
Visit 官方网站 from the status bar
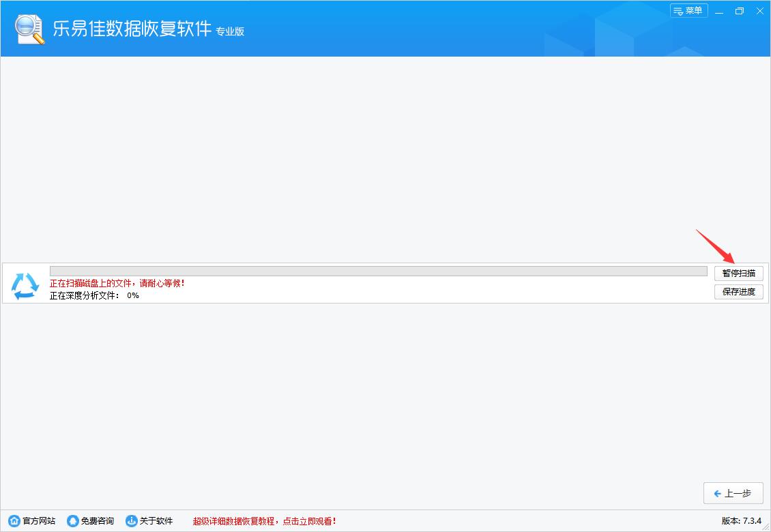point(32,520)
